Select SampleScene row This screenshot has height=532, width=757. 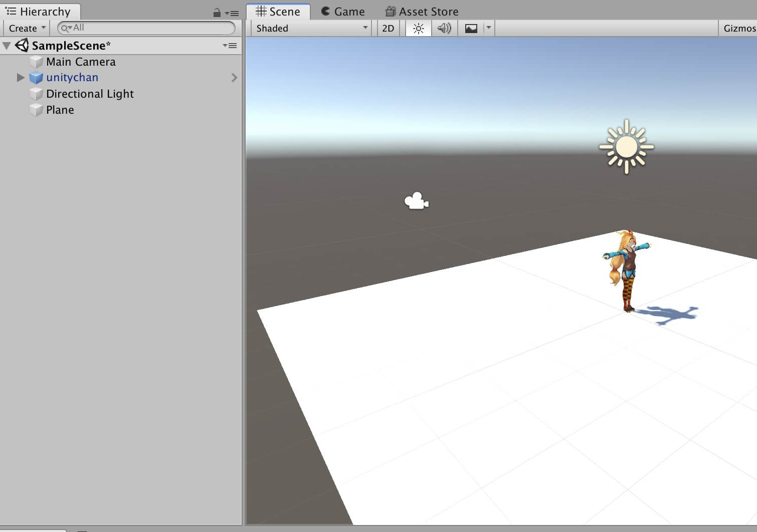tap(121, 46)
